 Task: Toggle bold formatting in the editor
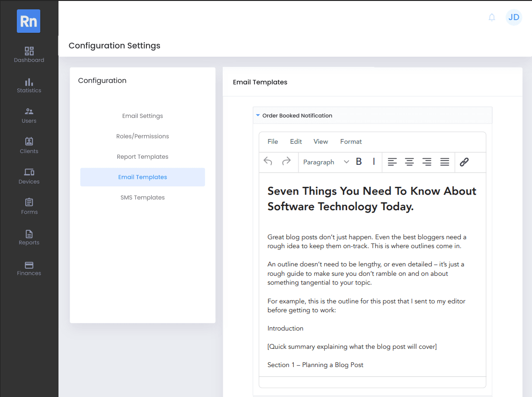coord(359,162)
